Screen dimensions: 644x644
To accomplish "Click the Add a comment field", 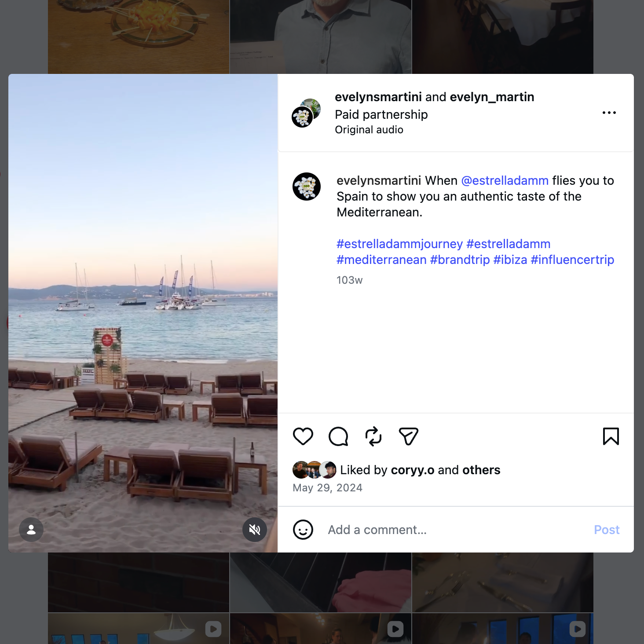I will pyautogui.click(x=456, y=530).
